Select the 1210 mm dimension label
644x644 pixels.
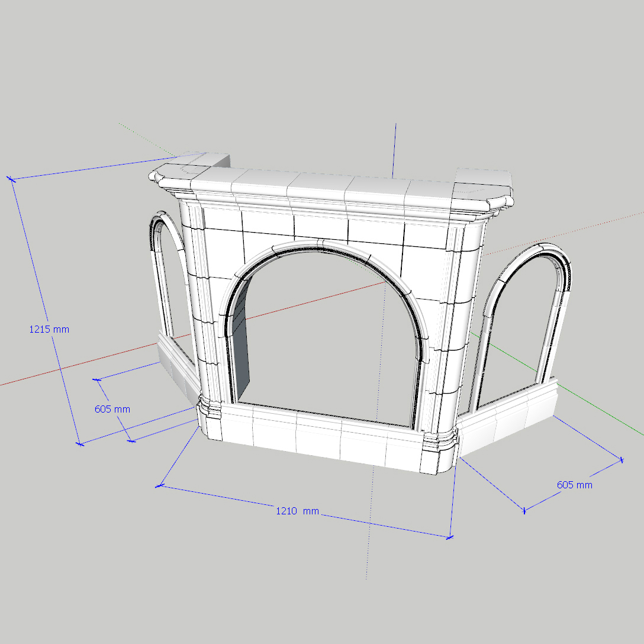(297, 511)
